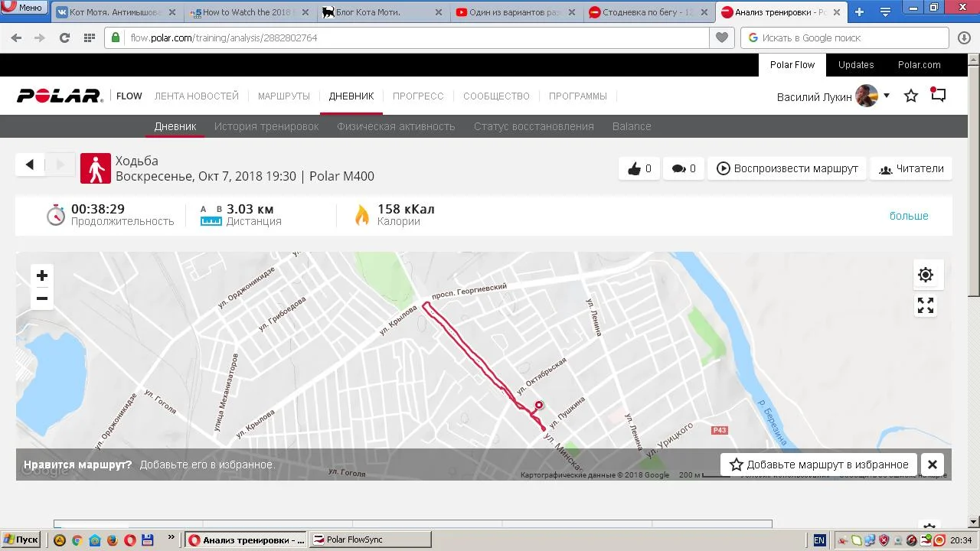Screen dimensions: 980x551
Task: Expand the map to fullscreen
Action: pyautogui.click(x=926, y=305)
